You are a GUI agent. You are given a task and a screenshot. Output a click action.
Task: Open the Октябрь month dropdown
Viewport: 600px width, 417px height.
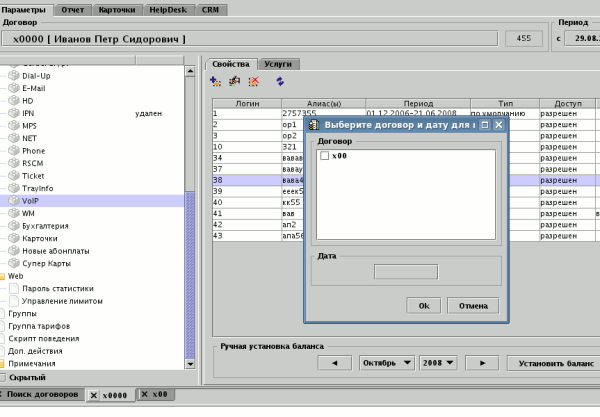[386, 362]
